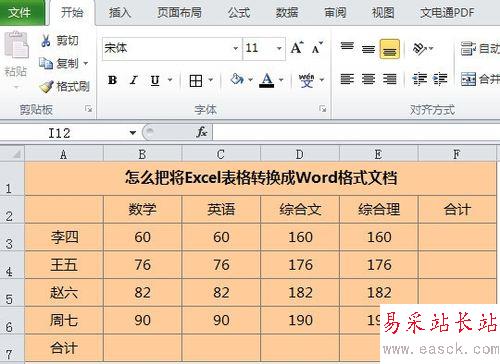This screenshot has height=364, width=500.
Task: Click the borders icon
Action: pos(196,80)
